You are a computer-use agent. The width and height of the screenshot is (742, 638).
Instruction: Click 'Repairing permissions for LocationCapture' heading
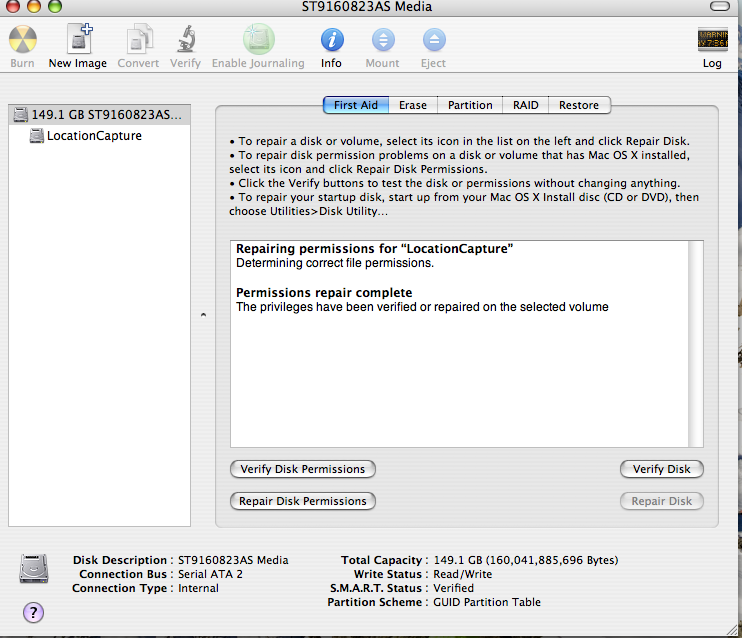tap(374, 248)
